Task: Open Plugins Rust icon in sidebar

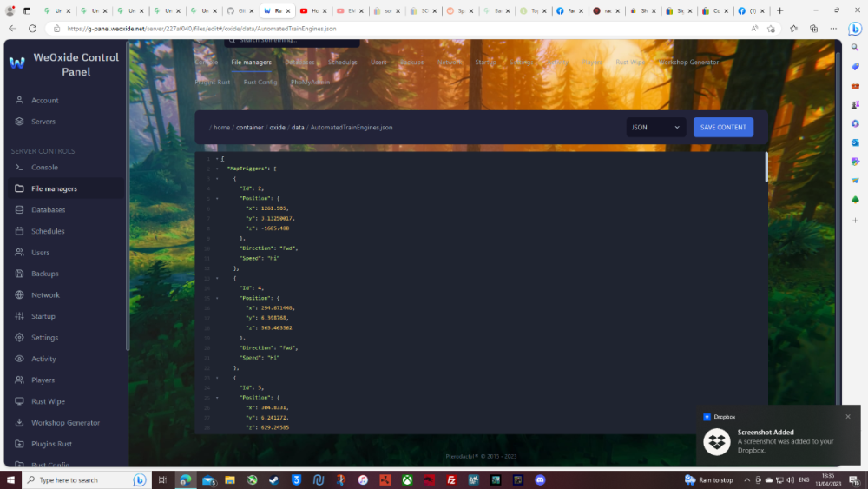Action: click(x=19, y=444)
